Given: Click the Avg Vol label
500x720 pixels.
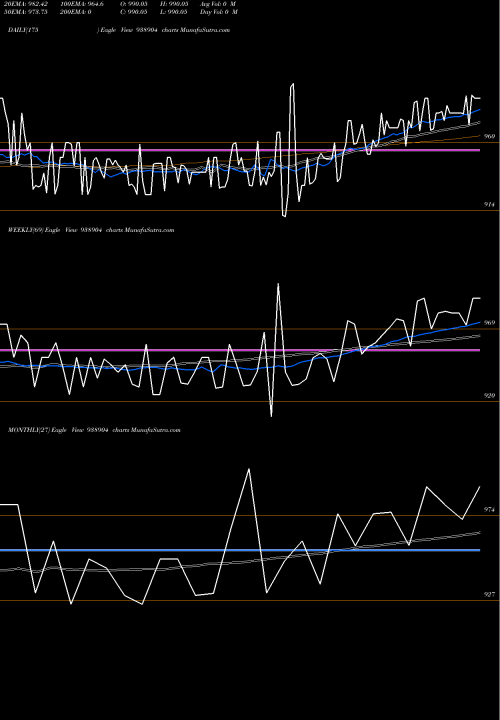Looking at the screenshot, I should pos(218,4).
